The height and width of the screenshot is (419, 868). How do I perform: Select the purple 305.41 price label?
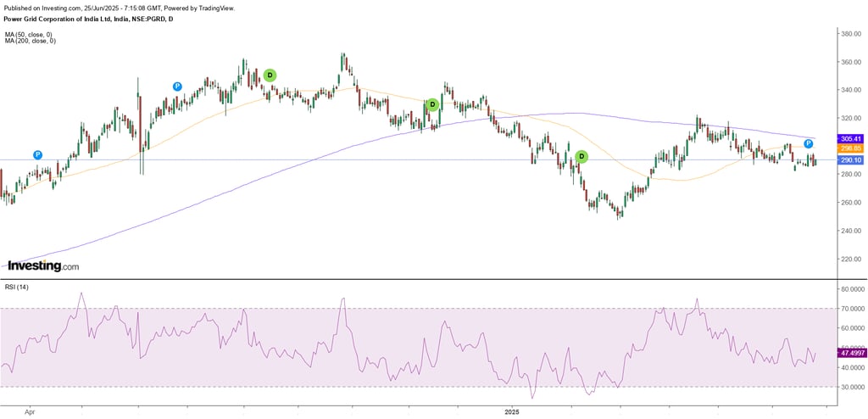[x=850, y=138]
